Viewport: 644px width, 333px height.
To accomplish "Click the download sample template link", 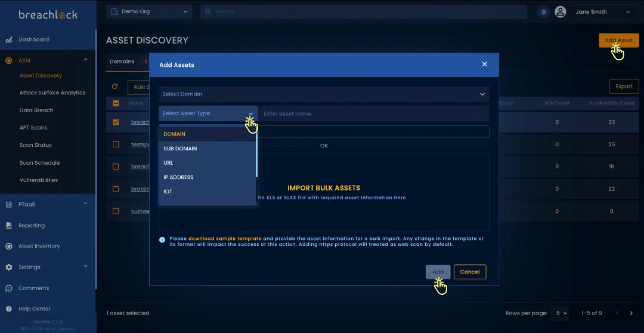I will (225, 239).
